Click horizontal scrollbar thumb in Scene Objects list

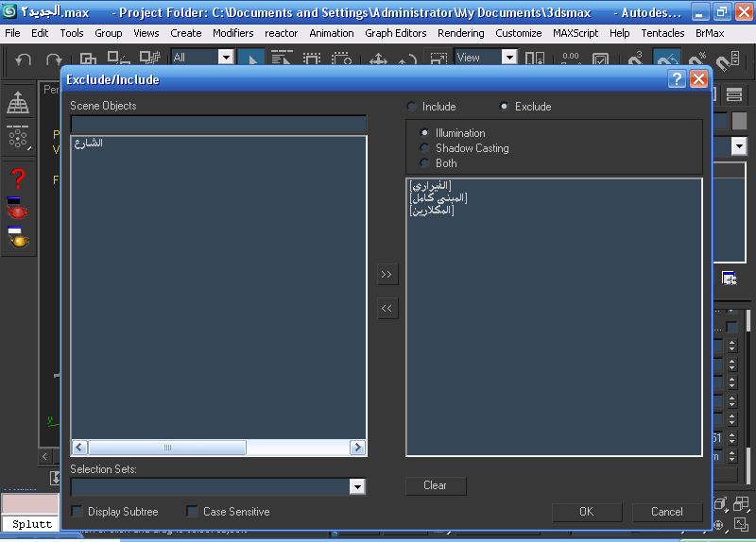click(167, 448)
